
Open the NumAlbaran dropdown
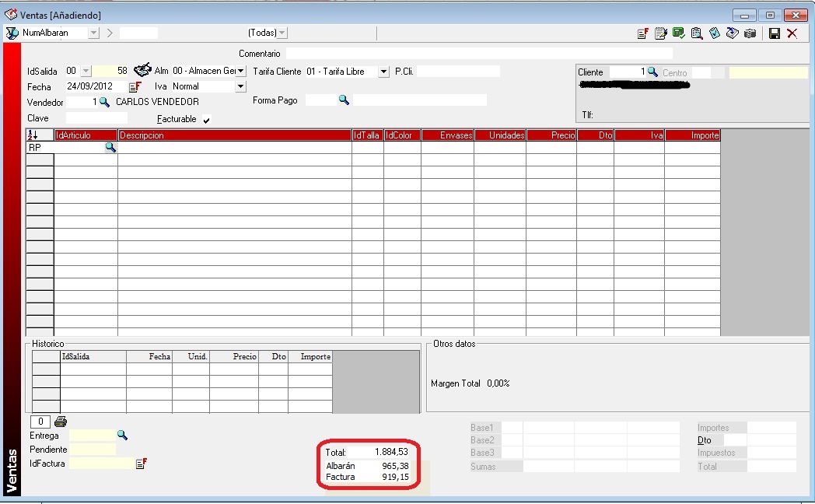click(x=93, y=33)
